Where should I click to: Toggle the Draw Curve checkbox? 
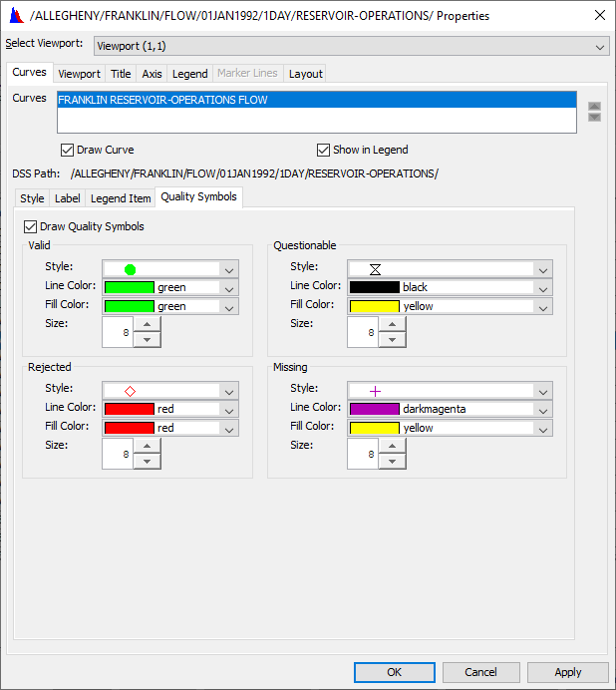(x=67, y=150)
